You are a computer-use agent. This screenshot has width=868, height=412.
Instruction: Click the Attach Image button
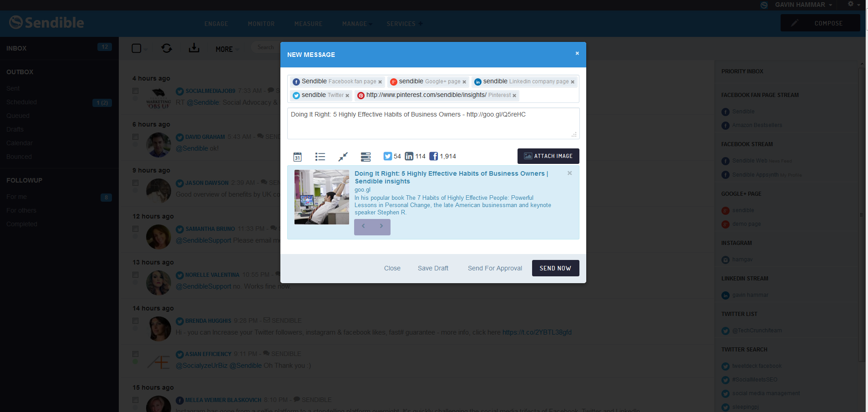click(548, 156)
